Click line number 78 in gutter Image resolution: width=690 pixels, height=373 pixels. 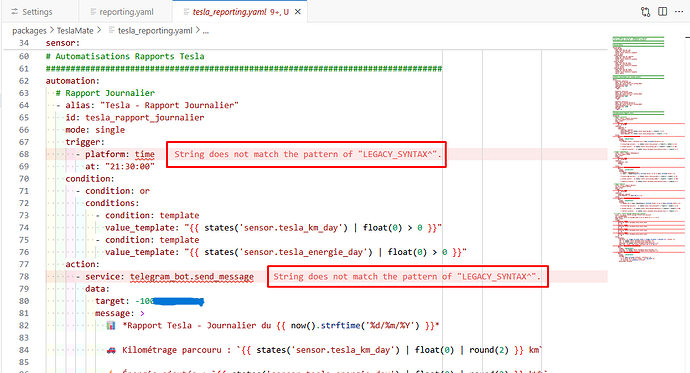24,277
